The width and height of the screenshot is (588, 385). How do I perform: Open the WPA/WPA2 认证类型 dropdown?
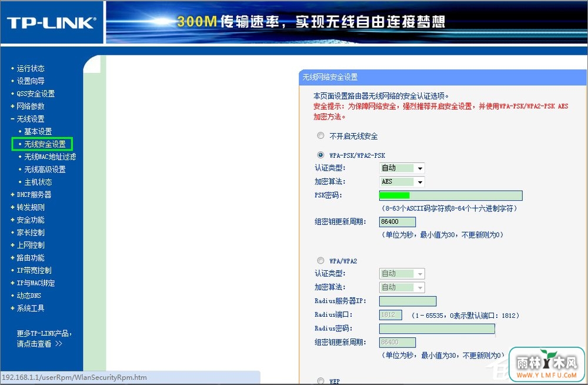(x=402, y=273)
